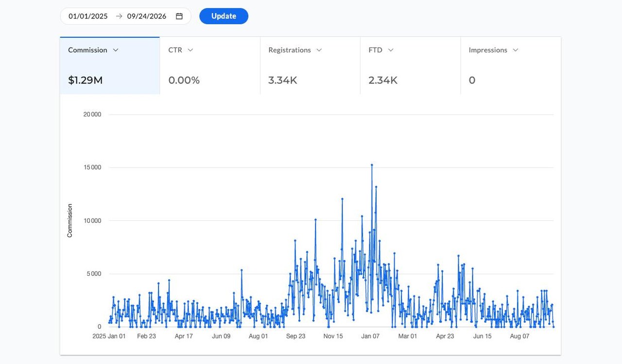
Task: Click the Update button
Action: (224, 16)
